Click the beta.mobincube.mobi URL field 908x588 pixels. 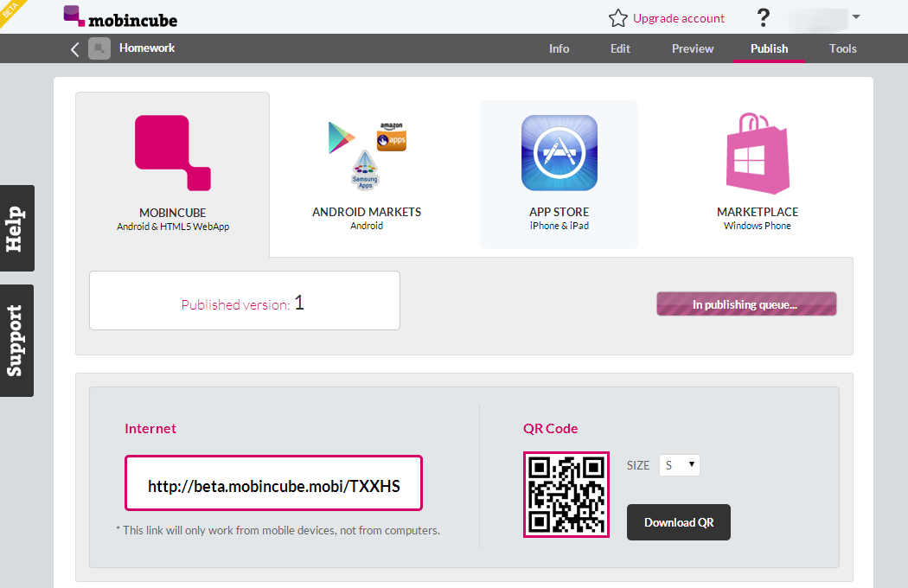pyautogui.click(x=273, y=483)
